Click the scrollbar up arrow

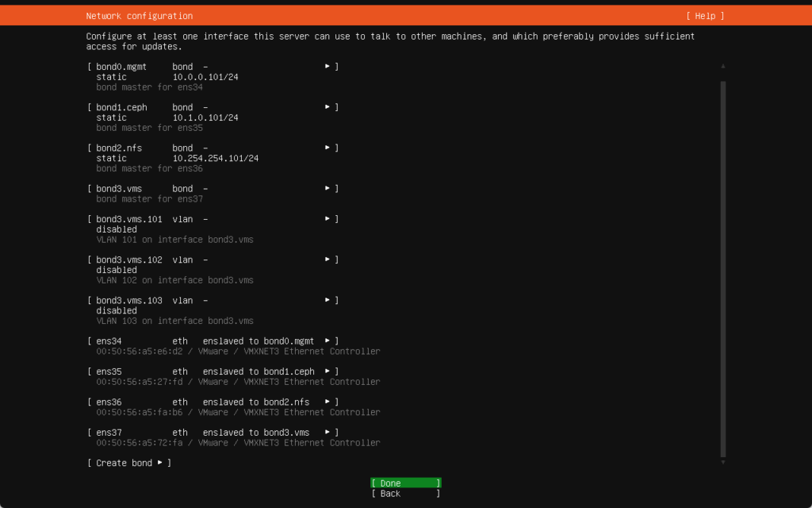point(722,67)
